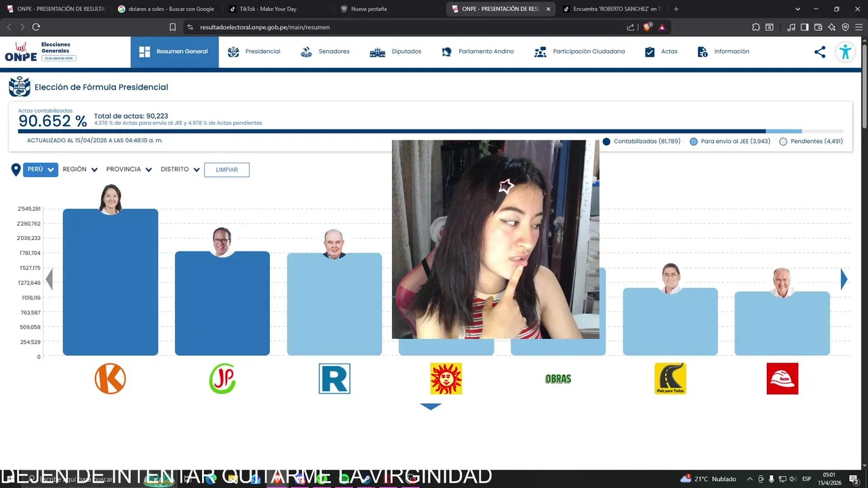Screen dimensions: 868x488
Task: Open Leo AI sparkle icon
Action: (832, 27)
